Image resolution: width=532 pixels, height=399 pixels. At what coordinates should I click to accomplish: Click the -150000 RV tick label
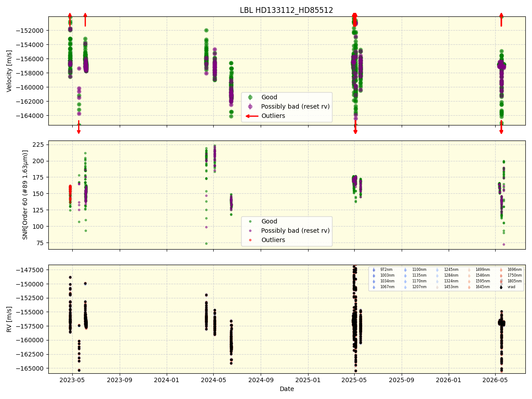coord(31,284)
